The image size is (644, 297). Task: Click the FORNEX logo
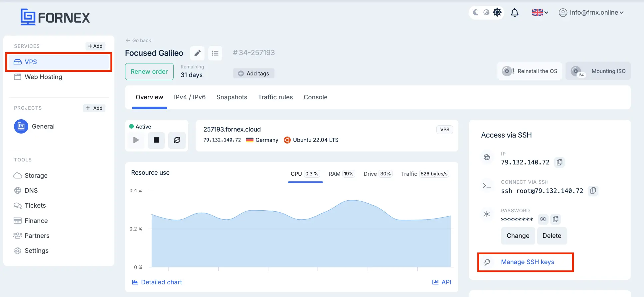[x=55, y=17]
